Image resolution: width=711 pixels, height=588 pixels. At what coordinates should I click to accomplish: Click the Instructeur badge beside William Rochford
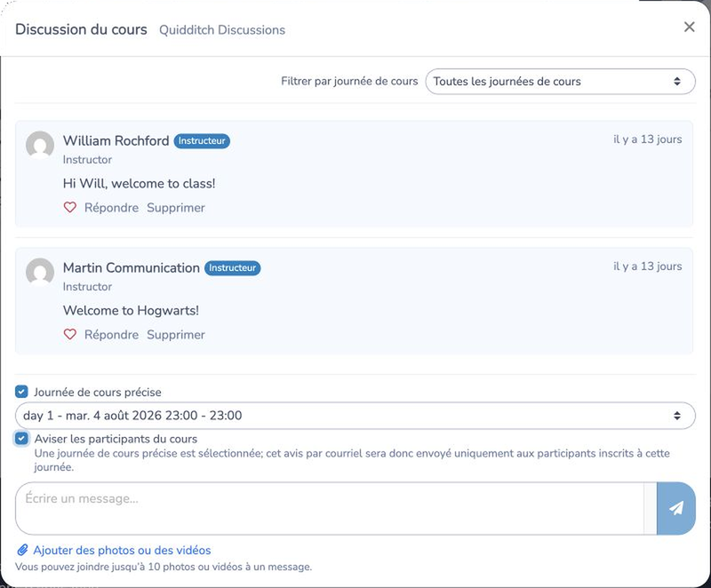(202, 141)
